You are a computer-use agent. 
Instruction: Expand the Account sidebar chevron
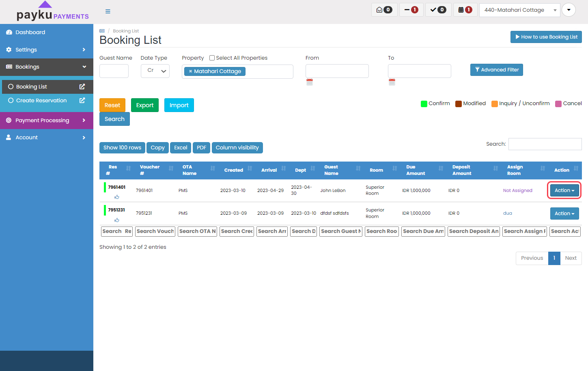[x=84, y=137]
